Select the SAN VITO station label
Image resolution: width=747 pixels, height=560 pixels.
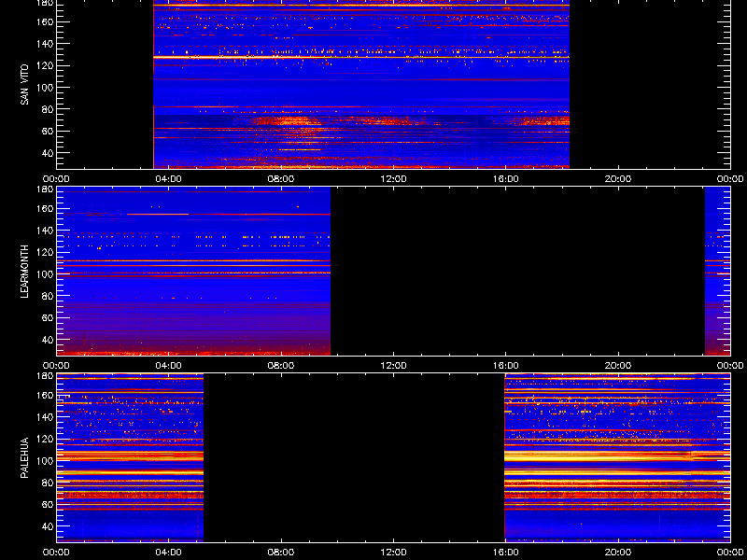pos(24,85)
